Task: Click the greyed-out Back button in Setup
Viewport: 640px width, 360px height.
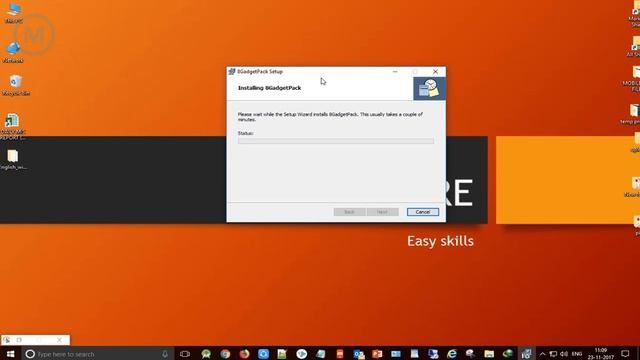Action: 349,212
